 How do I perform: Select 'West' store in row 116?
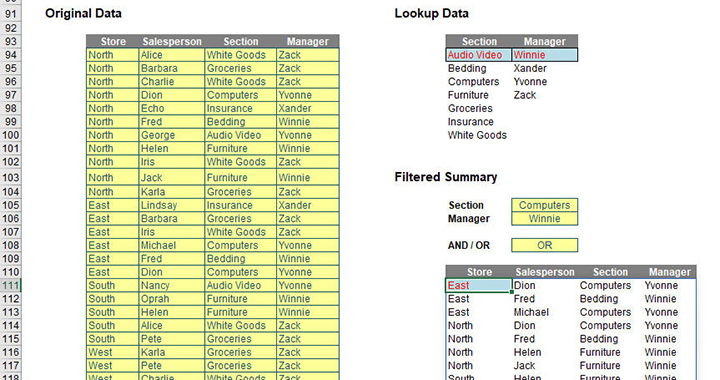tap(112, 352)
